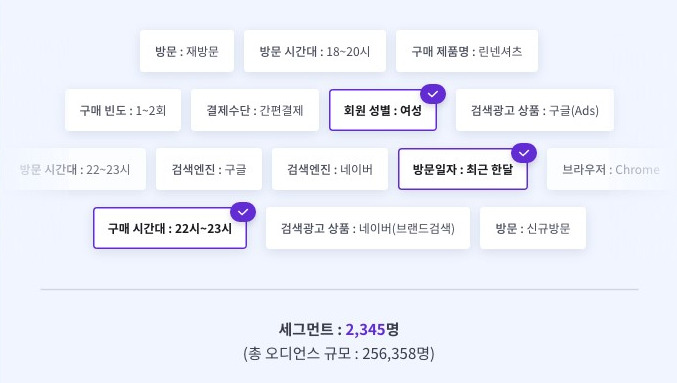Select the 방문 : 신규방문 chip

click(533, 228)
